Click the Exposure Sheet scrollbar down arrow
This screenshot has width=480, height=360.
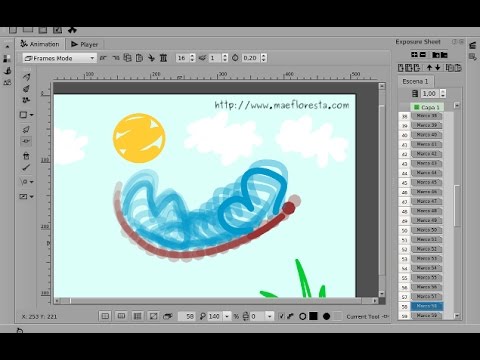[457, 315]
